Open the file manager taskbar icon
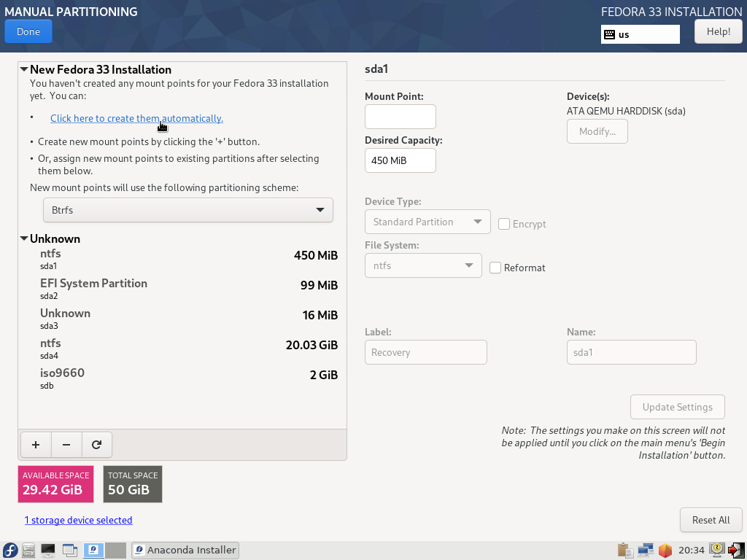 click(x=28, y=551)
